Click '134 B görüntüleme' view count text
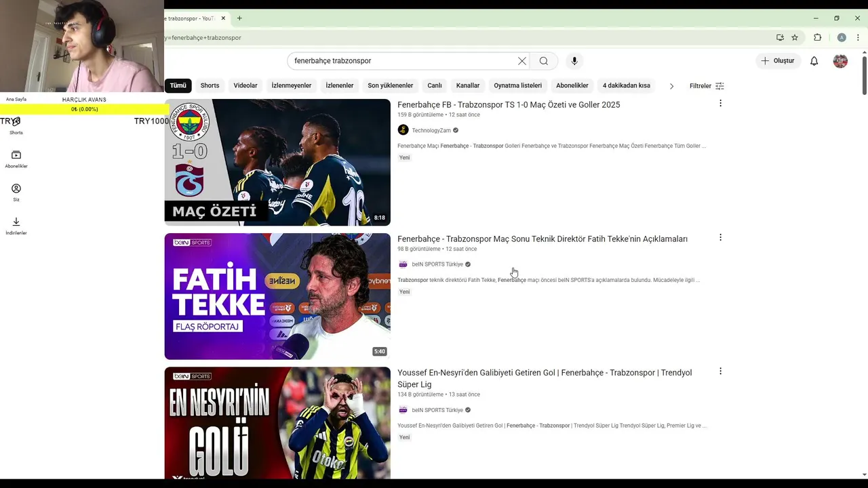Screen dimensions: 868x488 coord(420,394)
